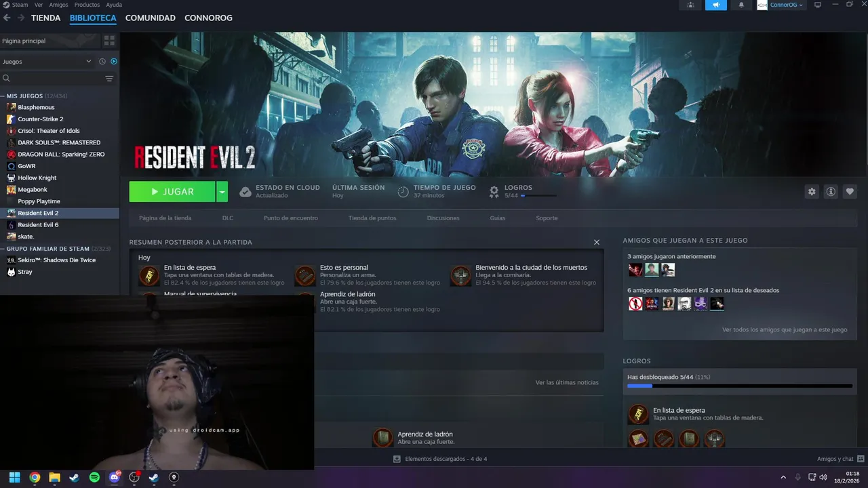
Task: Enter Big Picture mode monitor icon
Action: tap(818, 5)
